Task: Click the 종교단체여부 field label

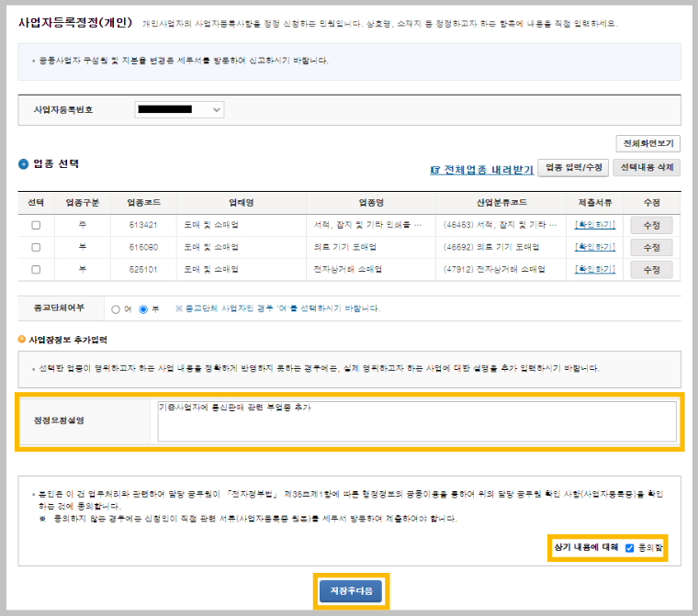Action: [59, 308]
